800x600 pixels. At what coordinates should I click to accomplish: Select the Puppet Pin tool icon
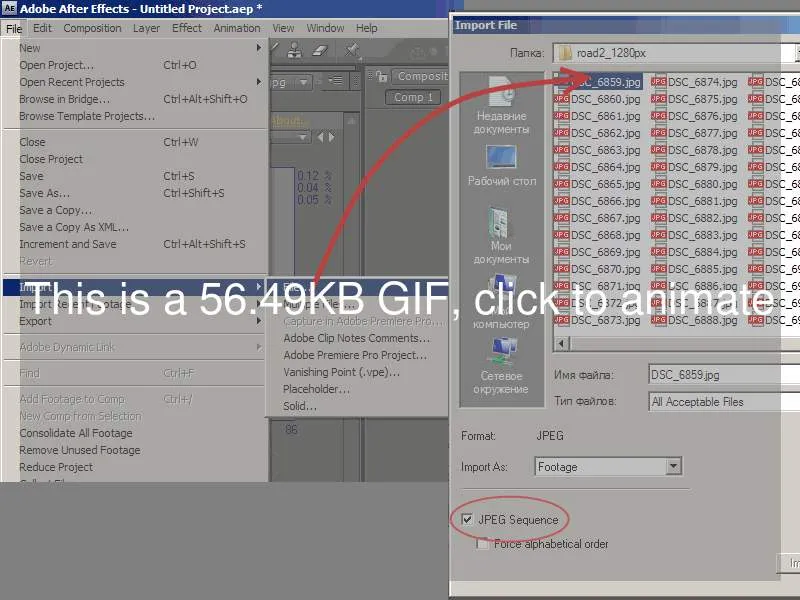352,50
